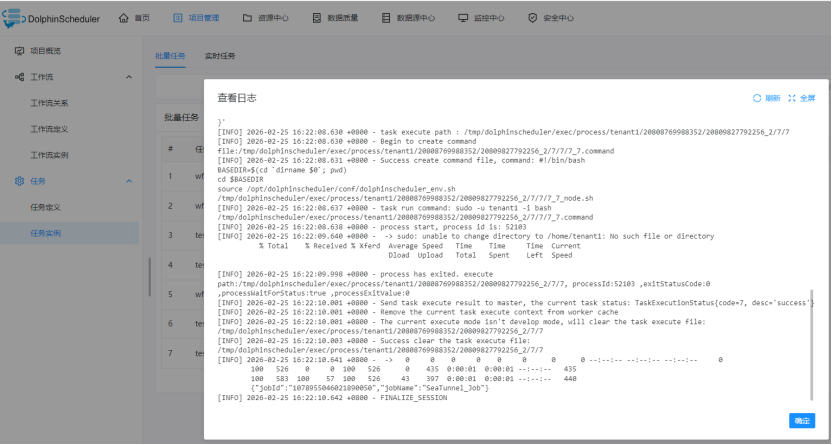Click the # column header in the table
The image size is (832, 445).
[170, 149]
